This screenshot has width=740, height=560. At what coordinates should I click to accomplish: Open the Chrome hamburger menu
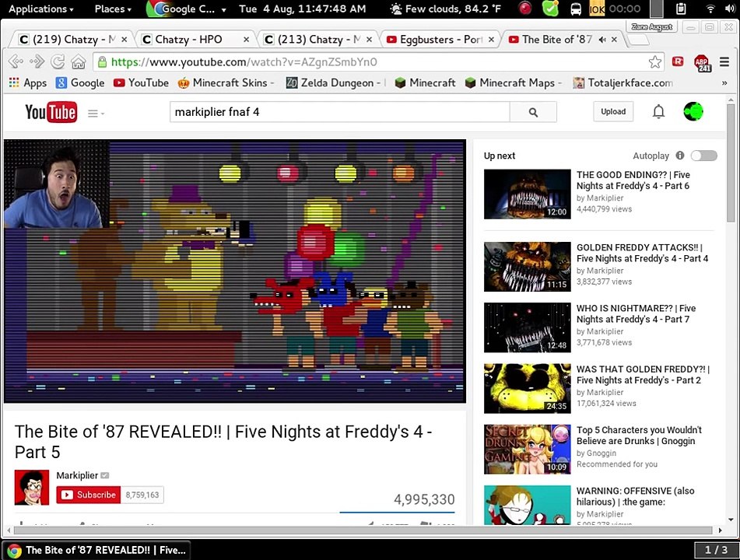pos(724,61)
